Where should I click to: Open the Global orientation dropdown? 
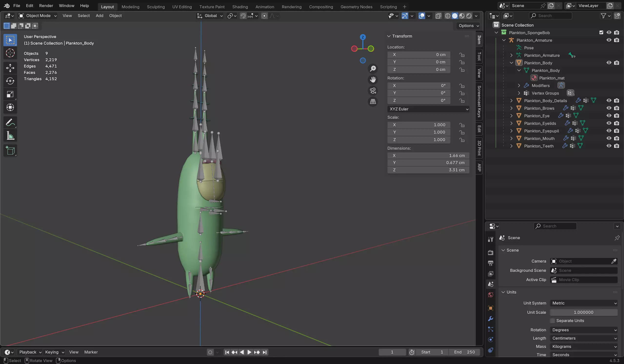pyautogui.click(x=210, y=16)
